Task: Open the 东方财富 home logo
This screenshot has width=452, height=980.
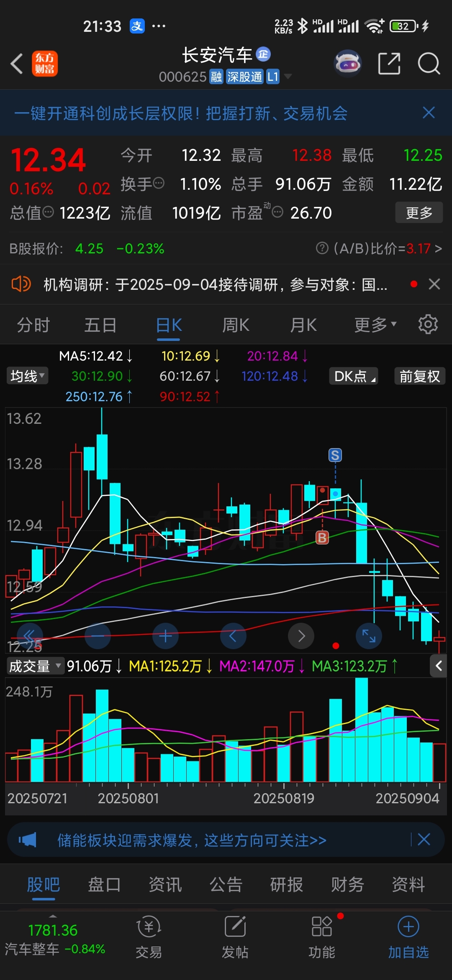Action: coord(45,64)
